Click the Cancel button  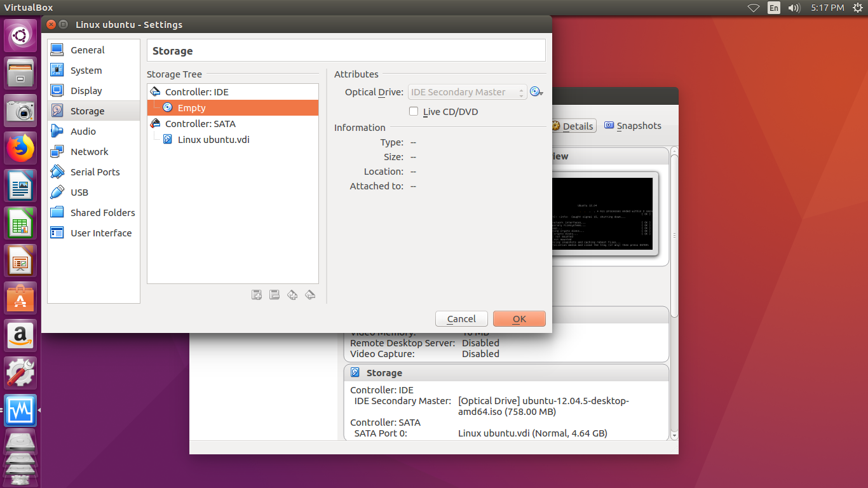(x=461, y=319)
